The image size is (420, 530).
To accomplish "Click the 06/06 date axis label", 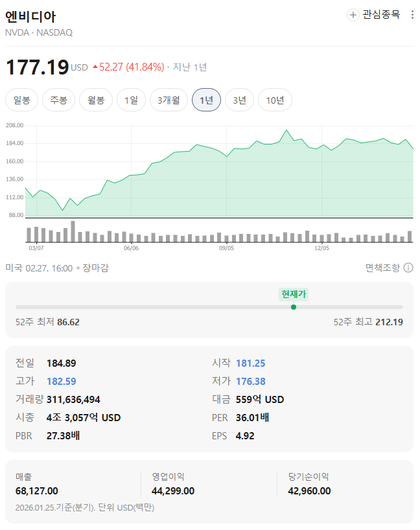I will coord(131,248).
